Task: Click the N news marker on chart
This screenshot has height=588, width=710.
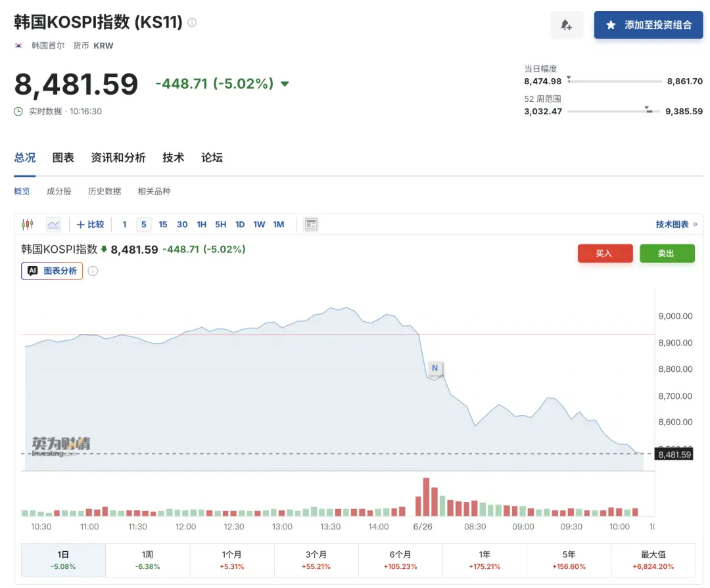Action: pos(435,368)
